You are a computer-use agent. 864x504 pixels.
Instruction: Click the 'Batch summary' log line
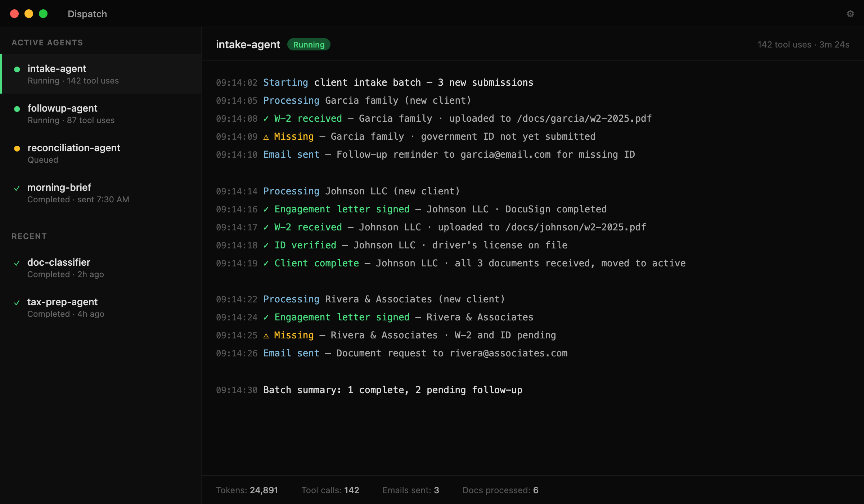tap(369, 390)
